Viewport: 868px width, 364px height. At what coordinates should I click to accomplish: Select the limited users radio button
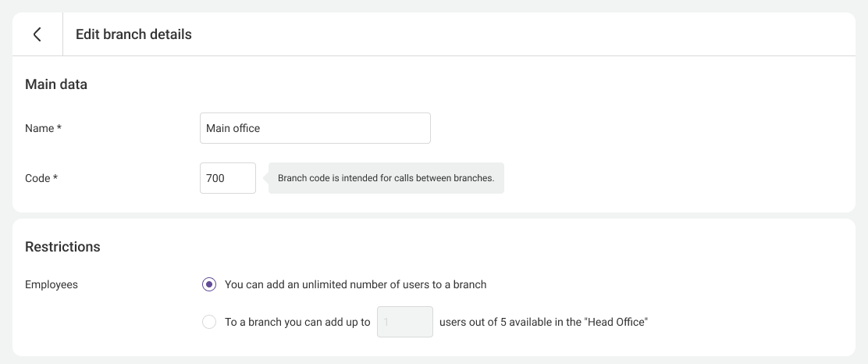(209, 322)
